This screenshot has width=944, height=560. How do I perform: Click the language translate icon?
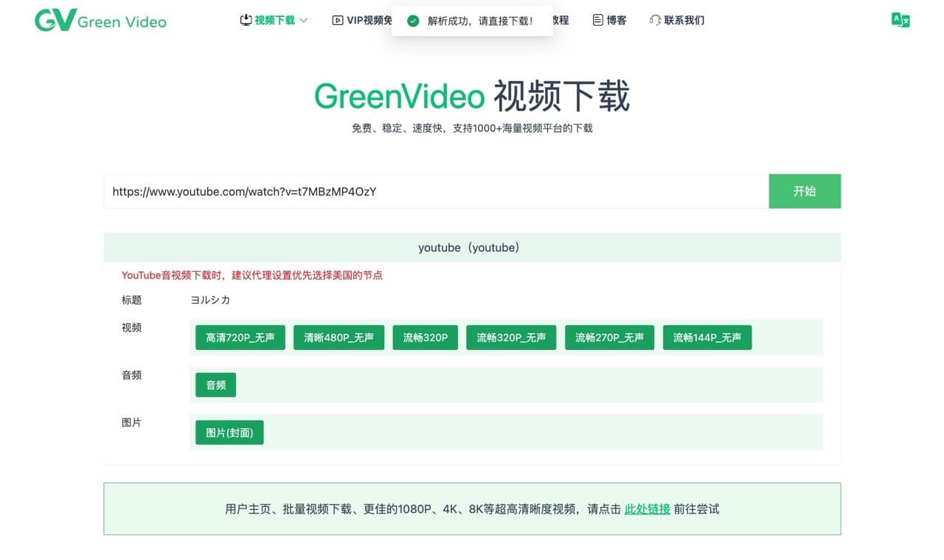pyautogui.click(x=900, y=21)
